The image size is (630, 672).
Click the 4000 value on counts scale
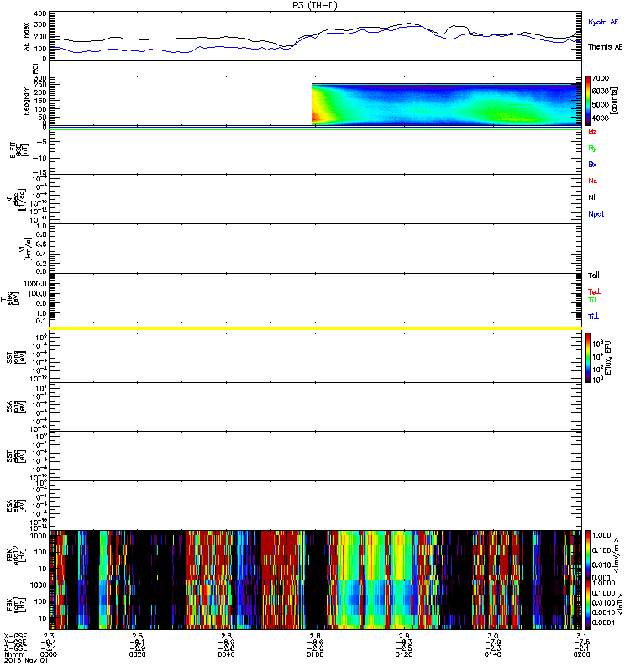point(600,118)
